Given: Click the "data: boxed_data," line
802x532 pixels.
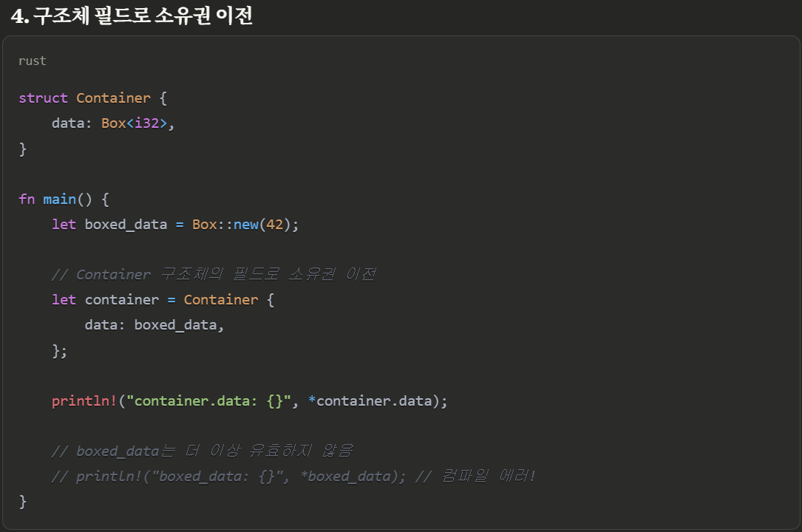Looking at the screenshot, I should [x=154, y=325].
